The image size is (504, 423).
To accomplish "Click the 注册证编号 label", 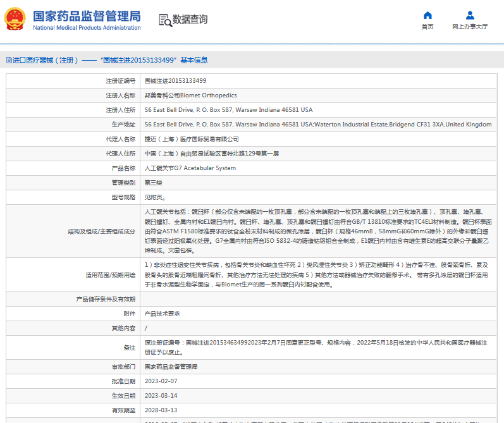I will pos(121,81).
